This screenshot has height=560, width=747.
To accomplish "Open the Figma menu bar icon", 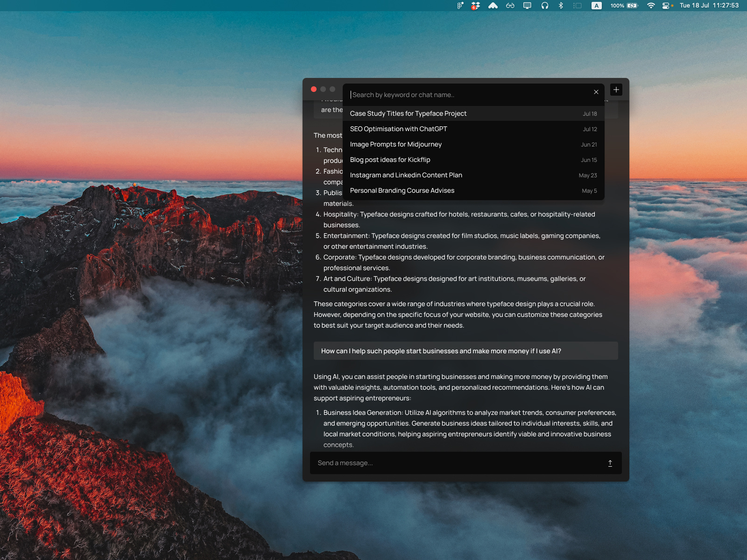I will coord(460,6).
